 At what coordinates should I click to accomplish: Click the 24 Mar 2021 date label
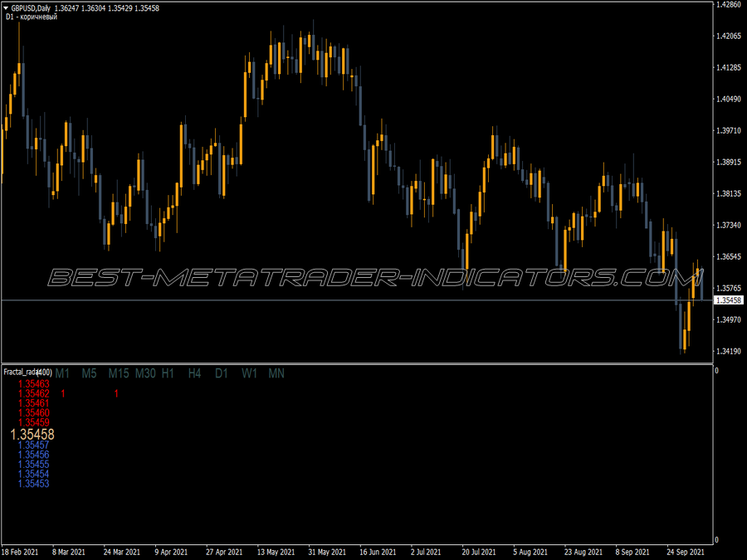click(121, 552)
